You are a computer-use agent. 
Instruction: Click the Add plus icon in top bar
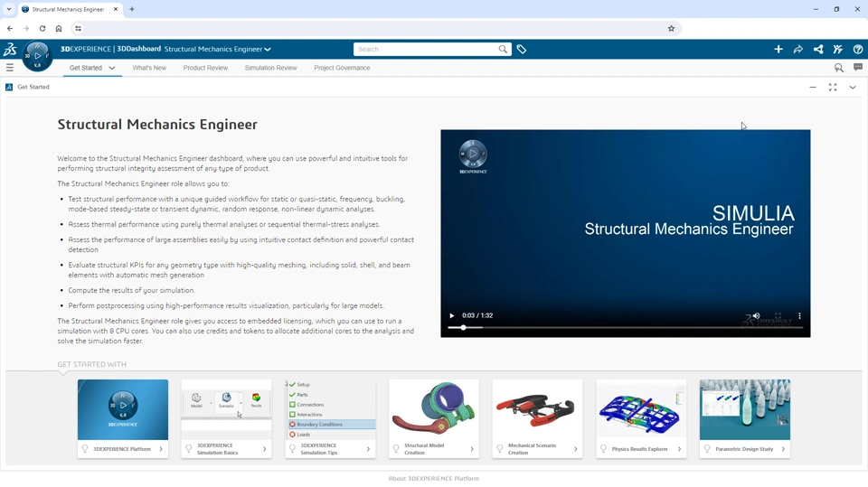tap(778, 50)
